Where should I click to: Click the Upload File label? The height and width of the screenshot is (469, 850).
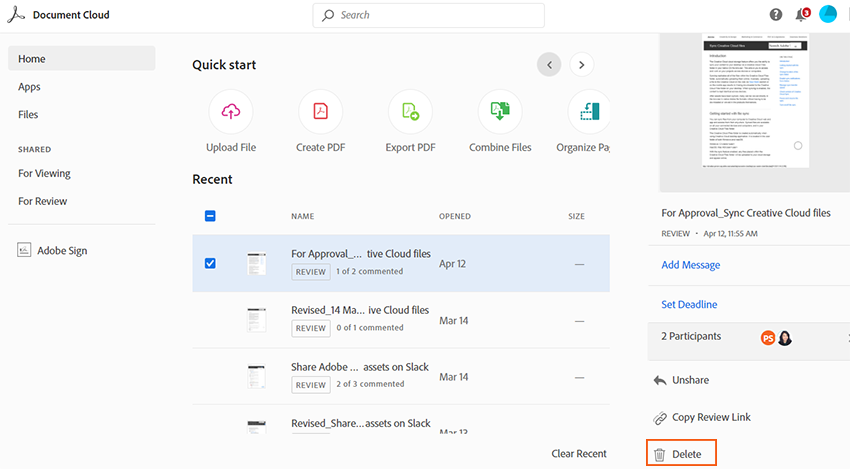click(x=231, y=147)
